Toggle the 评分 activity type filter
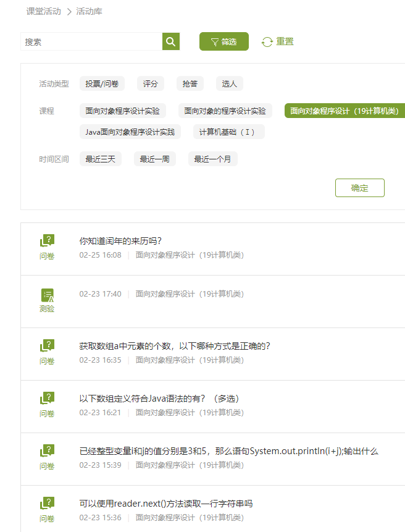The height and width of the screenshot is (532, 405). 151,83
